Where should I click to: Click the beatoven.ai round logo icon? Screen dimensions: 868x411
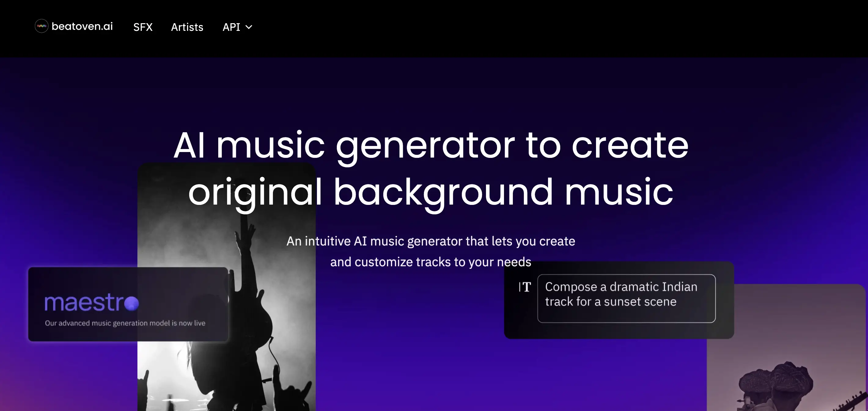coord(42,26)
